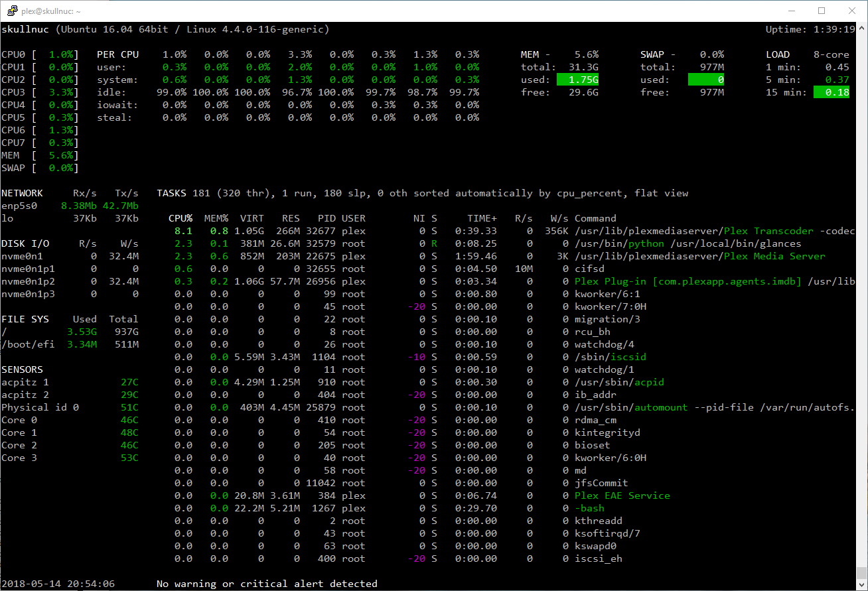868x591 pixels.
Task: Click the 'steal:' row label
Action: [x=115, y=117]
